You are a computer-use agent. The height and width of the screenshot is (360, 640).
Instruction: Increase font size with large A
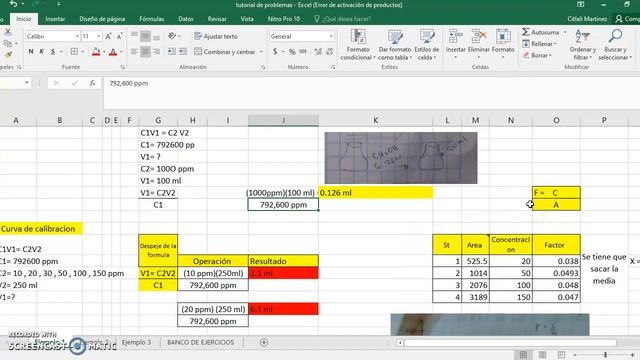pyautogui.click(x=108, y=36)
